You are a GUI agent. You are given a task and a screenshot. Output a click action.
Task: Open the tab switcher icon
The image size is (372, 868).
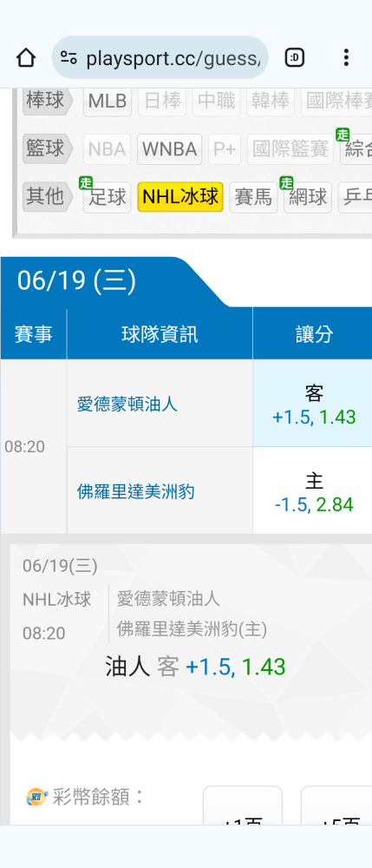[x=295, y=57]
